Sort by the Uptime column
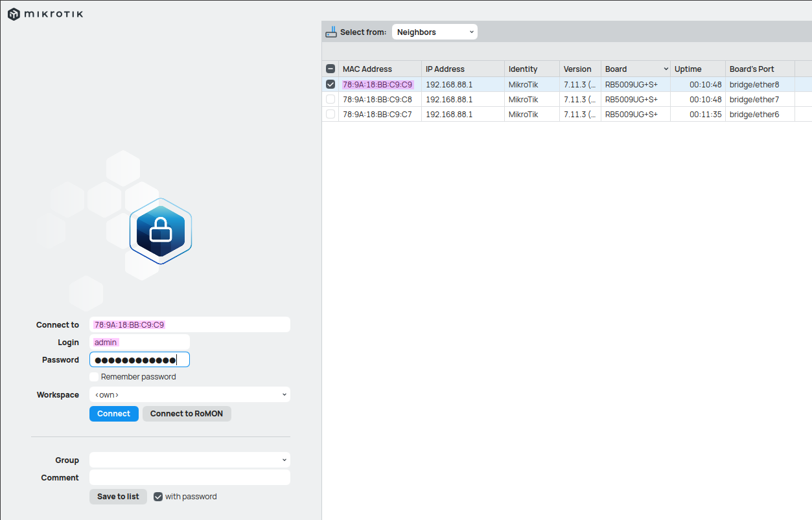The height and width of the screenshot is (520, 812). point(697,69)
